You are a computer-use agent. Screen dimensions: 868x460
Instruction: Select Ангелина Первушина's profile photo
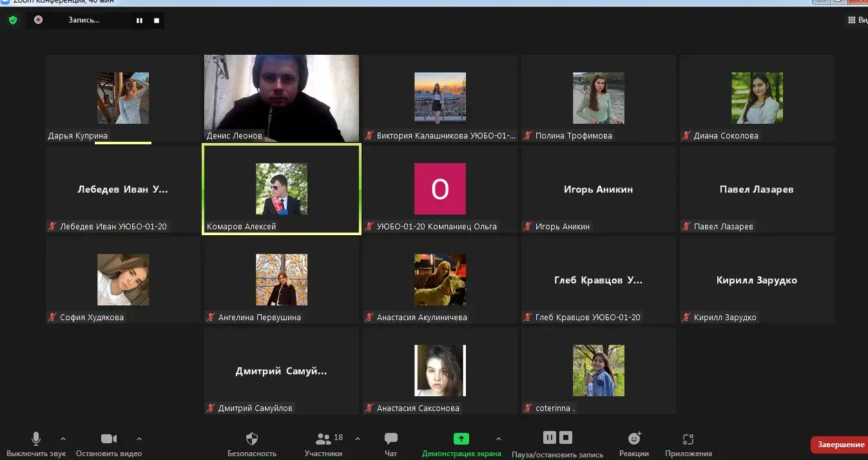coord(282,280)
